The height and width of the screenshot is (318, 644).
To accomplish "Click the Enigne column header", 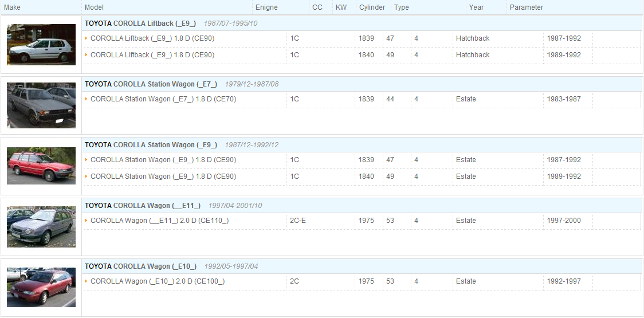I will click(x=266, y=7).
